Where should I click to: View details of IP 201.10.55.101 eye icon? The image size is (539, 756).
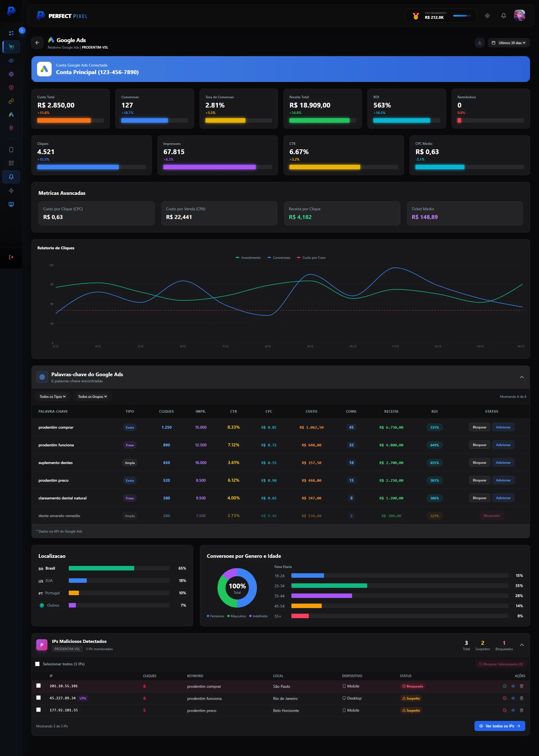point(513,686)
